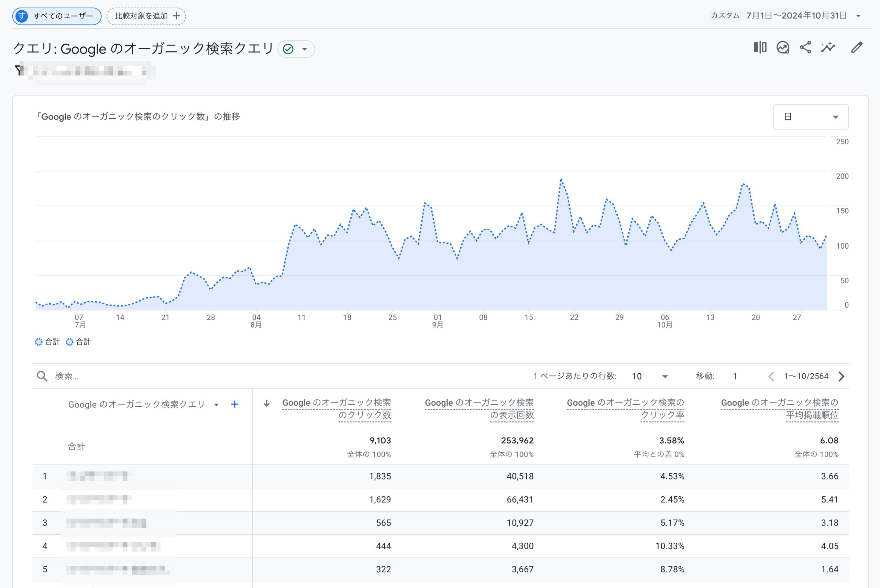Open the 日 granularity dropdown
Viewport: 880px width, 588px height.
pyautogui.click(x=811, y=117)
